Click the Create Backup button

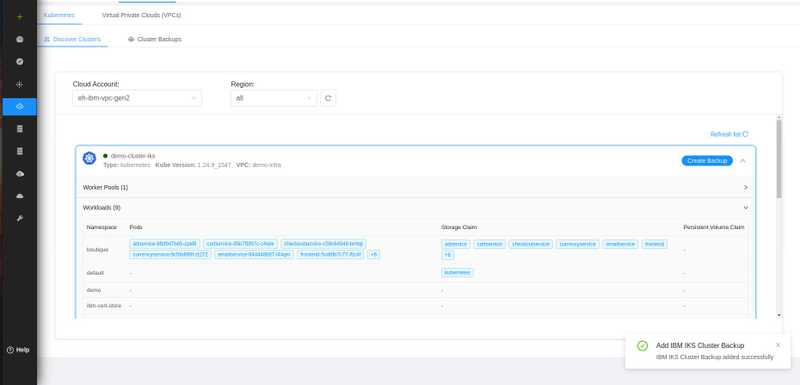pyautogui.click(x=707, y=161)
